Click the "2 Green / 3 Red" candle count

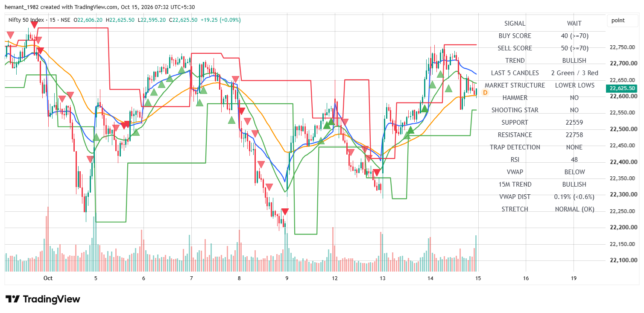pos(574,73)
